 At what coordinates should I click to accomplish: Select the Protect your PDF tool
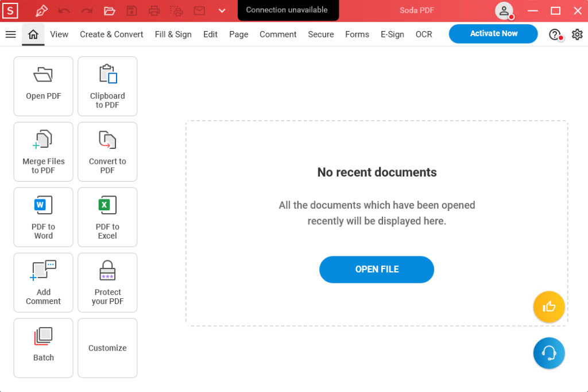(x=107, y=282)
